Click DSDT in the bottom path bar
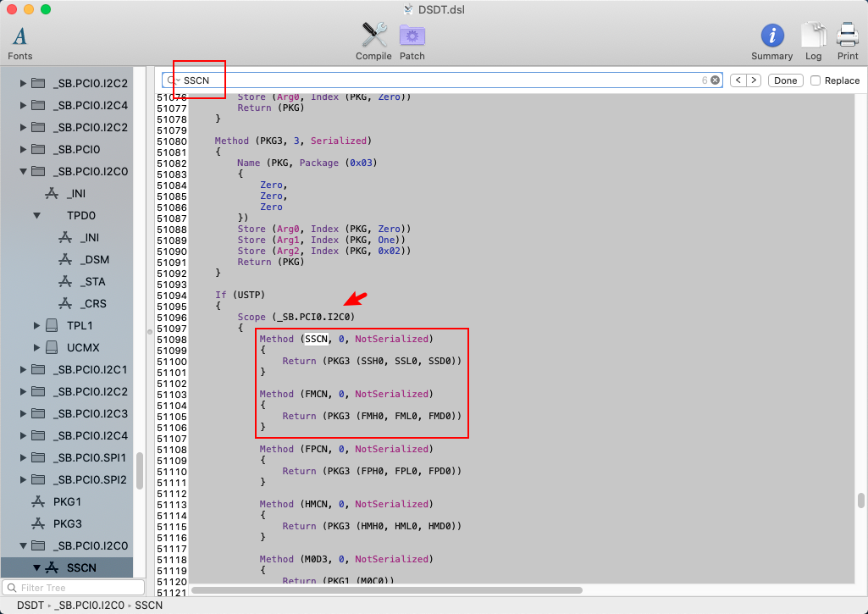 30,606
